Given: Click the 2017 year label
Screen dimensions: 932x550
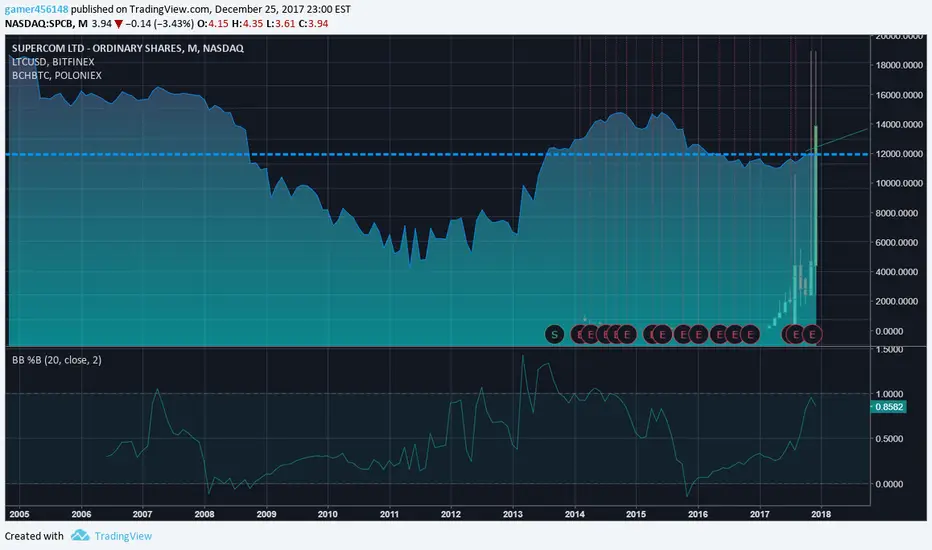Looking at the screenshot, I should [x=760, y=514].
